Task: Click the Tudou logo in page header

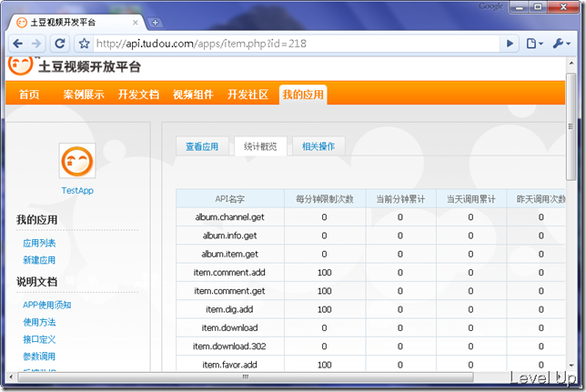Action: [20, 65]
